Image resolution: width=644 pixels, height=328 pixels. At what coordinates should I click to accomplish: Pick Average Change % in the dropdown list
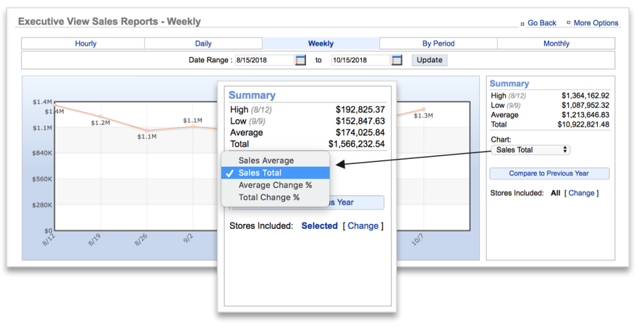[275, 185]
